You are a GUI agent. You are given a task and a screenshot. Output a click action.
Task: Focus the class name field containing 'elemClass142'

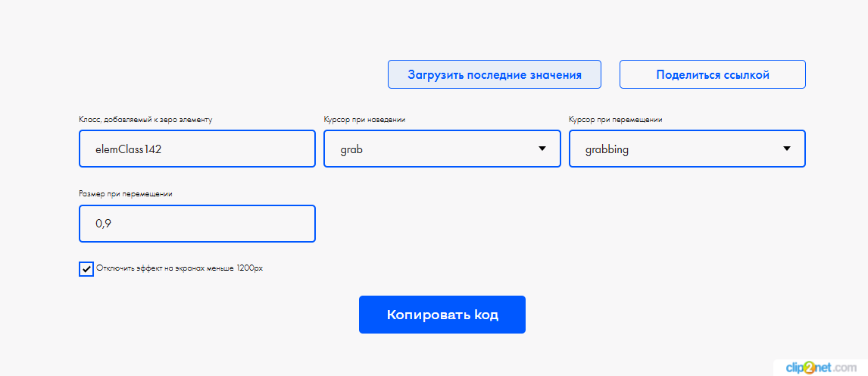click(197, 149)
